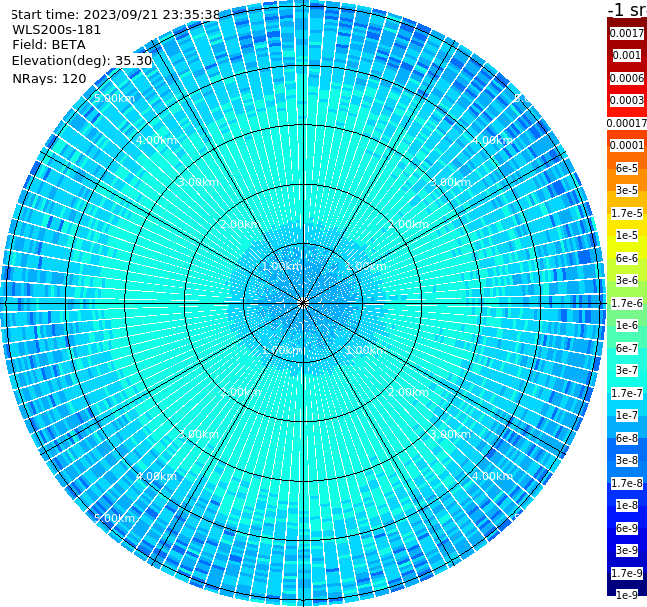
Task: Click the northwest 5.00km range ring label
Action: (x=114, y=98)
